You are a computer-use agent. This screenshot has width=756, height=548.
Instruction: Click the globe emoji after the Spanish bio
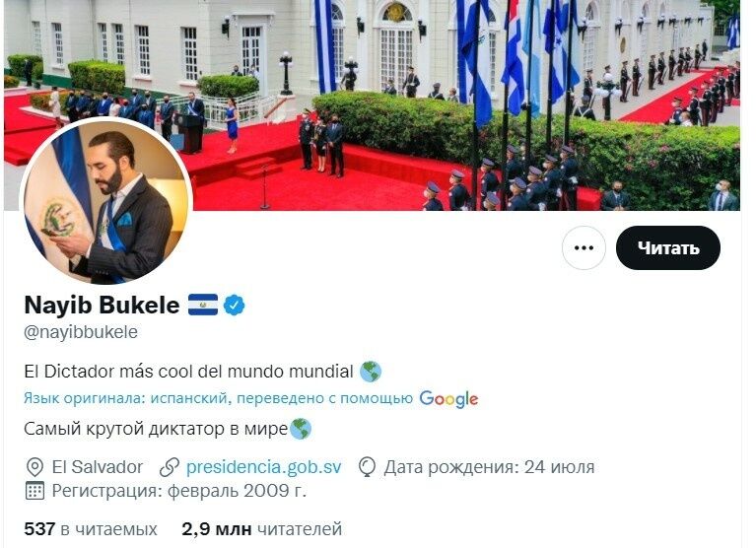(x=371, y=372)
